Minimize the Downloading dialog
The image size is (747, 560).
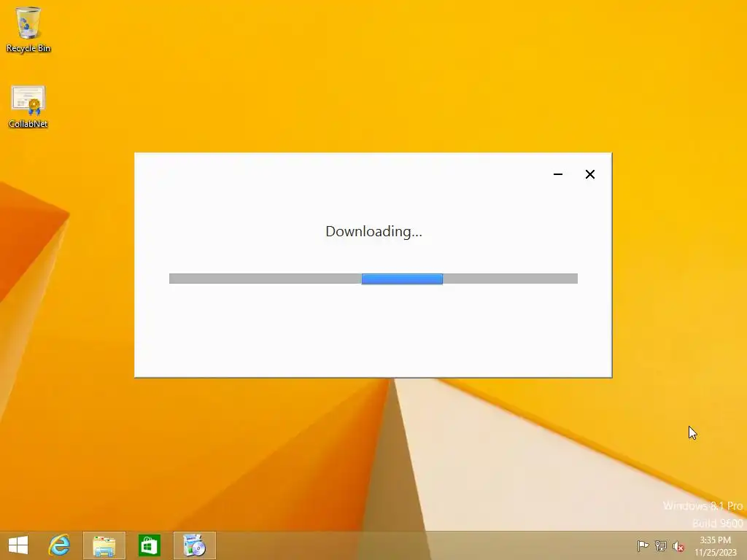coord(558,174)
